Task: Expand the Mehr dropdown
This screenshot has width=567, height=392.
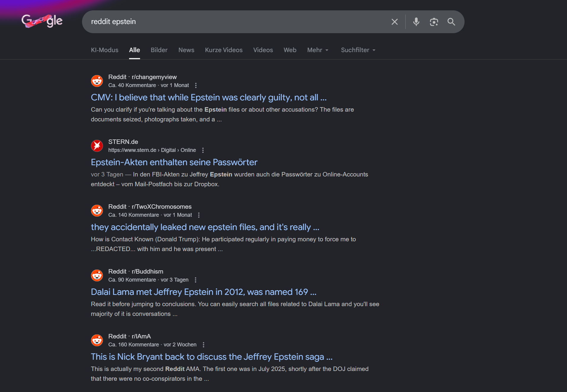Action: [318, 50]
